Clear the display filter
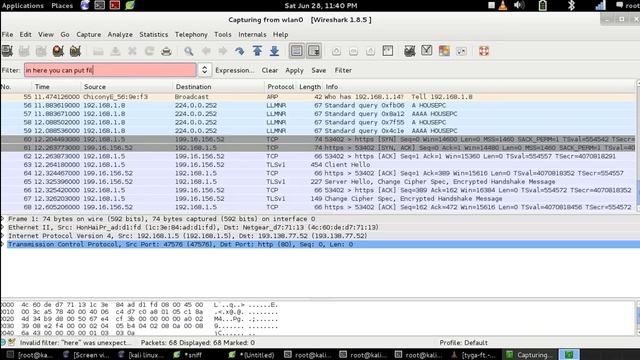 coord(269,70)
